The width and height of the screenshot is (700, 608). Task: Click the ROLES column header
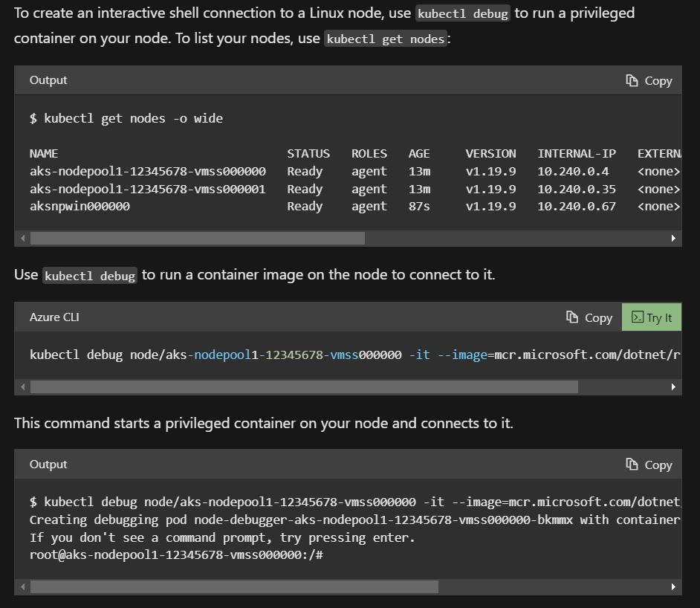pos(369,154)
